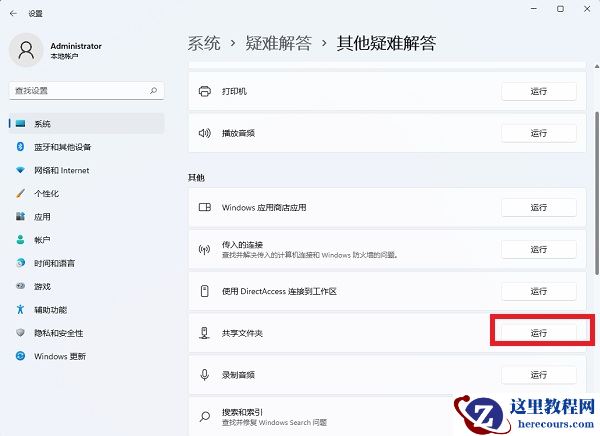Screen dimensions: 600x436
Task: Click the 查找设置 search field
Action: click(86, 91)
